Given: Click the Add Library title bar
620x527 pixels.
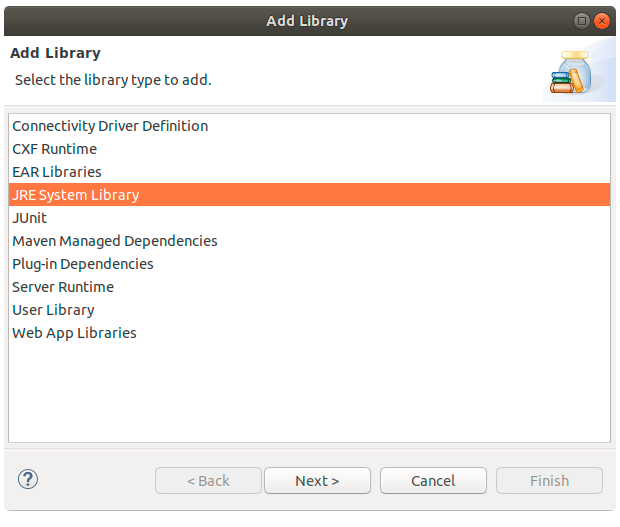Looking at the screenshot, I should pos(307,21).
